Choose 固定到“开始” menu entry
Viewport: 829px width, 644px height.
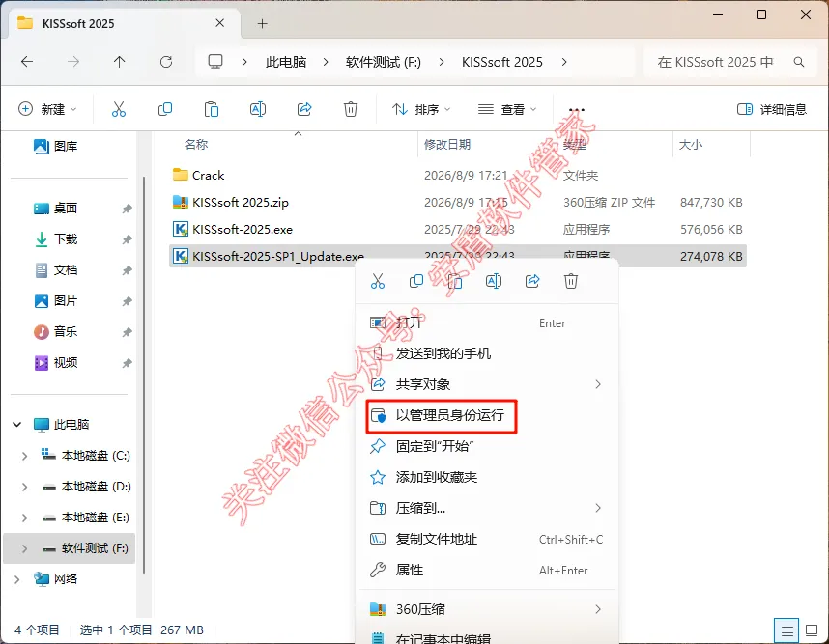tap(486, 446)
